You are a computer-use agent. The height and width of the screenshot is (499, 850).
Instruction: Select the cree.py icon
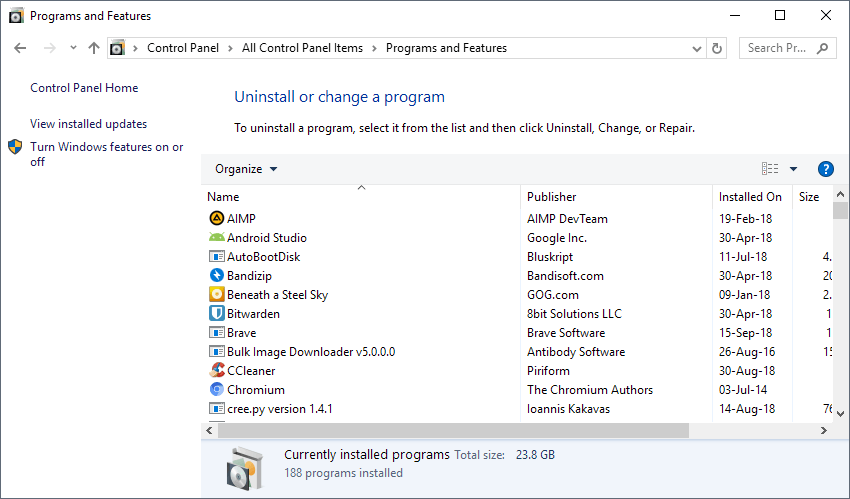(216, 408)
